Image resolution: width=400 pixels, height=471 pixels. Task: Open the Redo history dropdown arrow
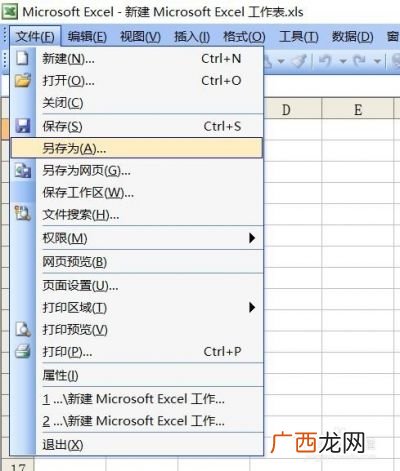coord(377,61)
